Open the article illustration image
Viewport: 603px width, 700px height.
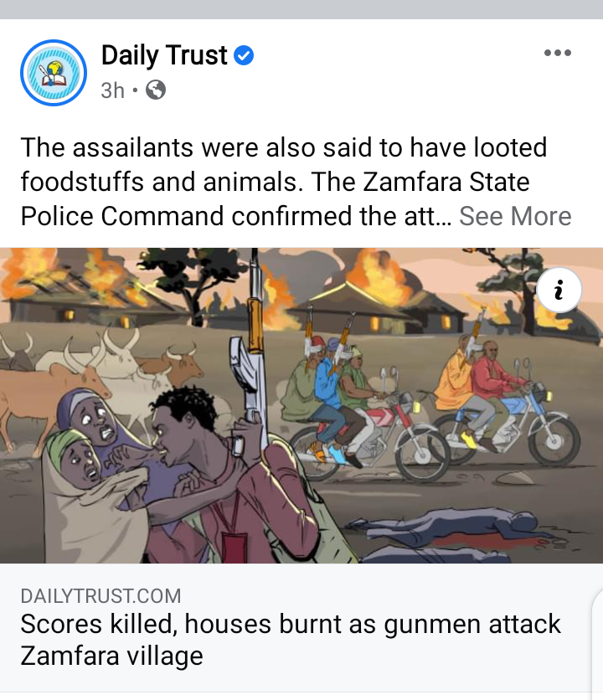pyautogui.click(x=301, y=405)
